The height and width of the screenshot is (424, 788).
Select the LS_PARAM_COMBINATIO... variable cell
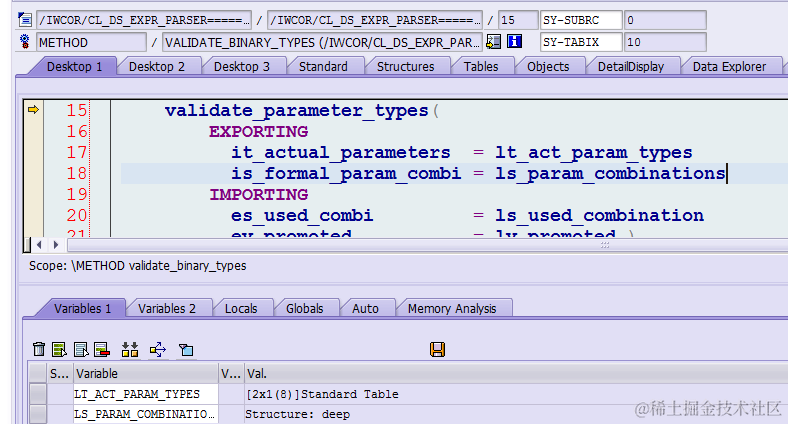pyautogui.click(x=146, y=414)
